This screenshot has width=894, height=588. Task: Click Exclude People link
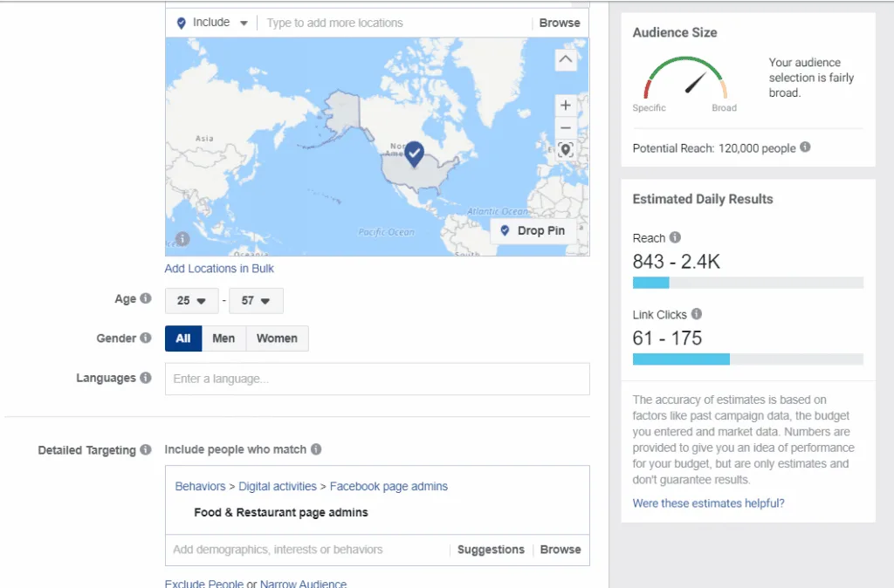coord(203,584)
